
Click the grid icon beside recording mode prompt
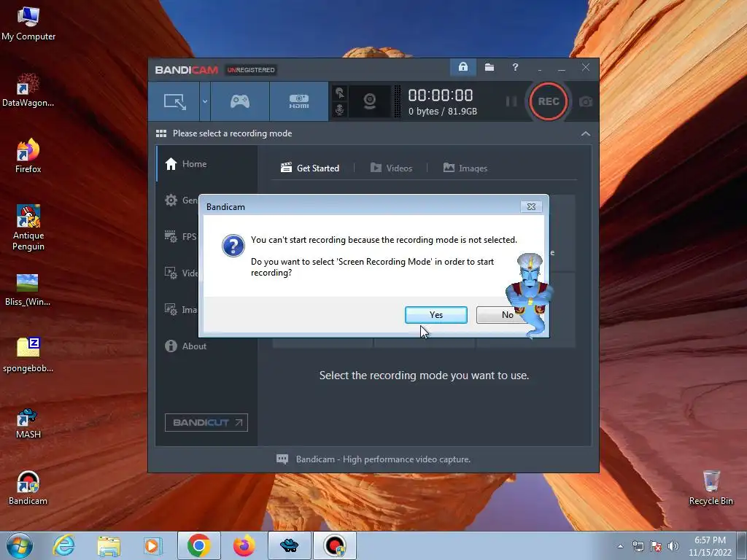coord(161,133)
